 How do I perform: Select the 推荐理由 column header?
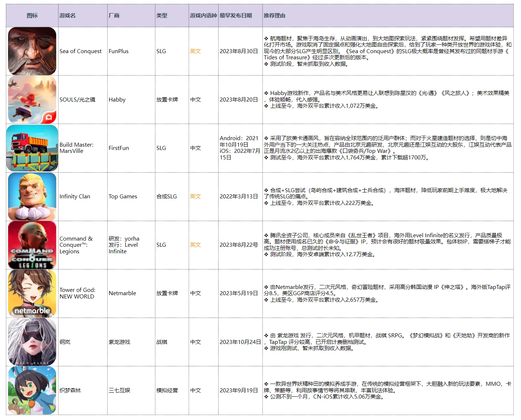275,16
